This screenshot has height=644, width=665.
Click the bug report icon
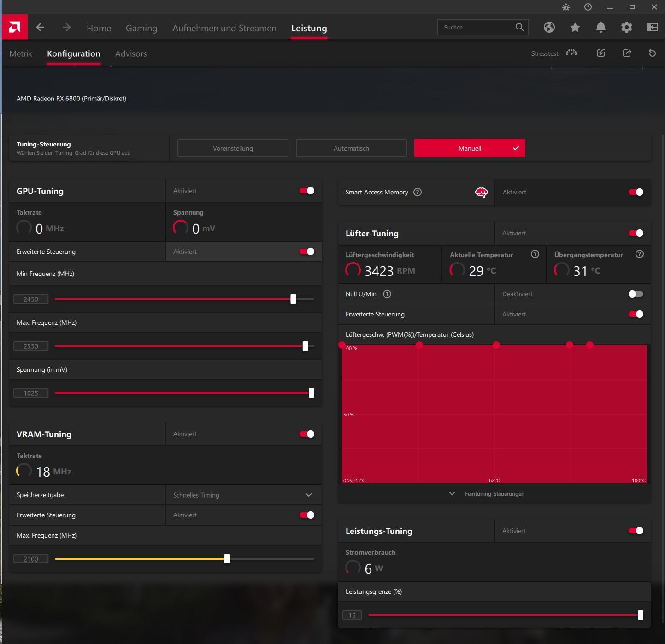[x=566, y=7]
